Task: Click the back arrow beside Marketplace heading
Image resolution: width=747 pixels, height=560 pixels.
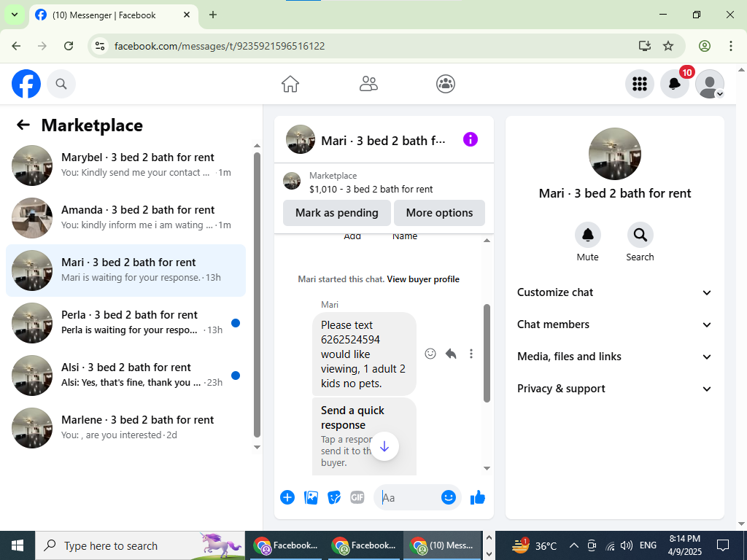Action: tap(23, 125)
